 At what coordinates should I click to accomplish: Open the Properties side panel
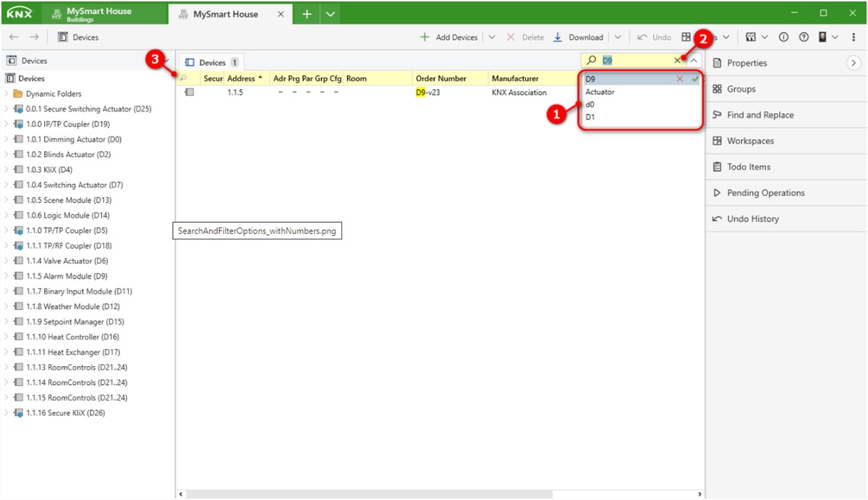(x=786, y=63)
